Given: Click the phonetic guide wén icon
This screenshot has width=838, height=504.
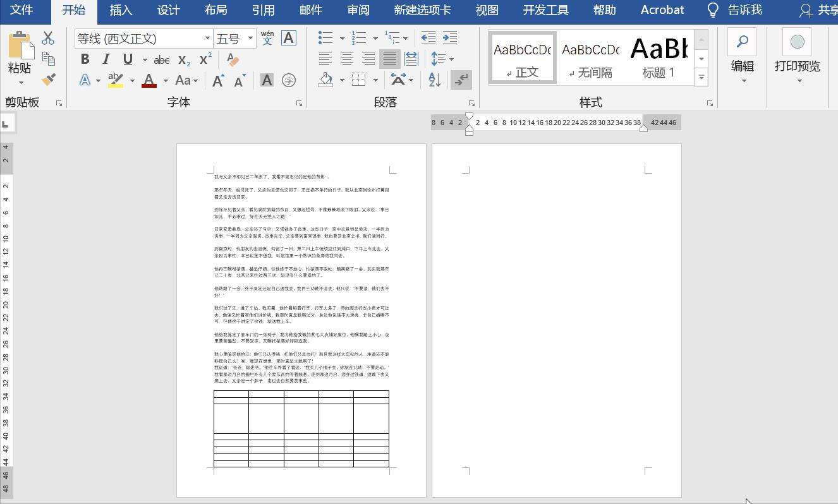Looking at the screenshot, I should [267, 38].
